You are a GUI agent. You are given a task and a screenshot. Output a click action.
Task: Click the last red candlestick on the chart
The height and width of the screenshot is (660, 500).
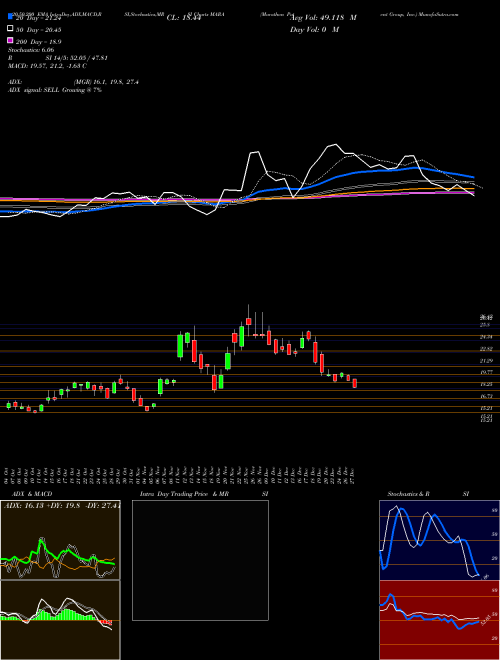click(x=354, y=383)
